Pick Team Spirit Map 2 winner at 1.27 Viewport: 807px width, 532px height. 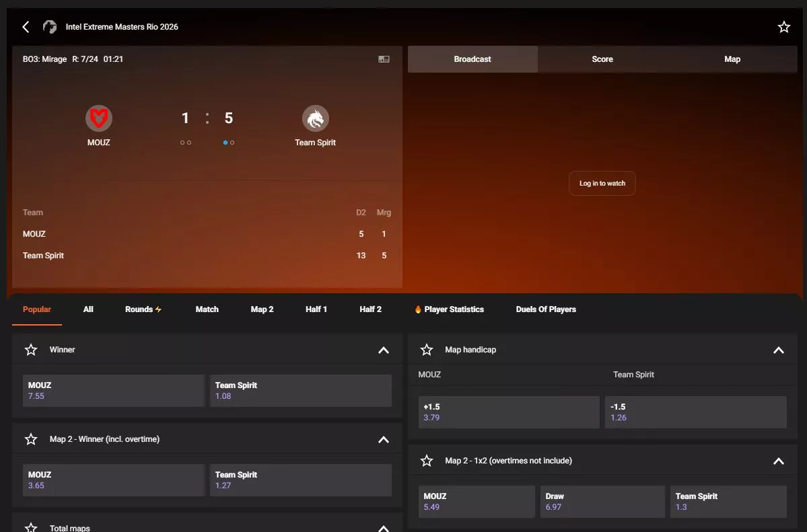(301, 480)
